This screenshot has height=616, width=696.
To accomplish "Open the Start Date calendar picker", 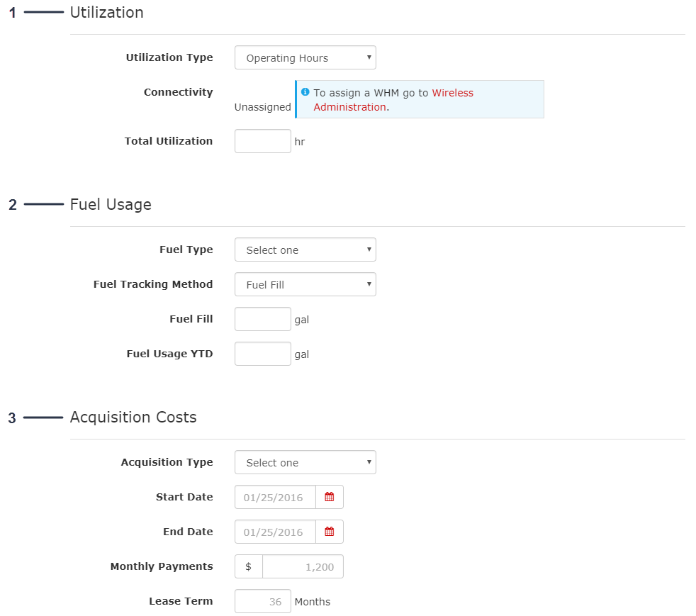I will [330, 497].
